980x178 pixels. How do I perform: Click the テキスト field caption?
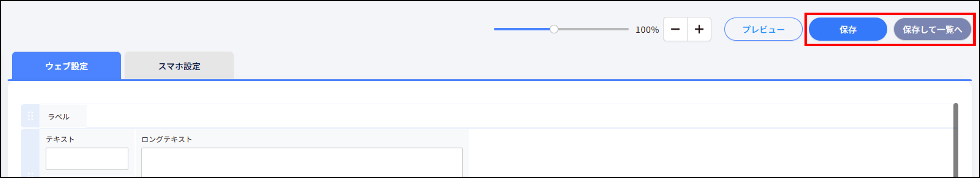[x=60, y=139]
